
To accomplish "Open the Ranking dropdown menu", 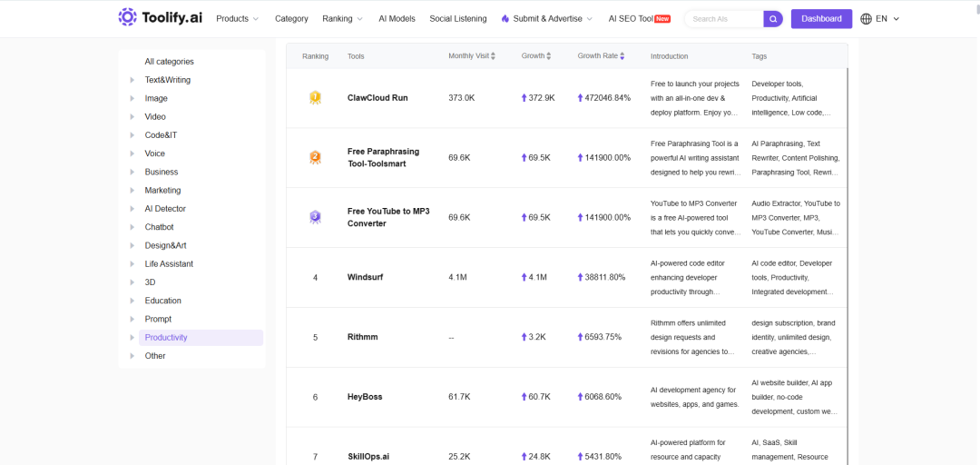I will [x=342, y=19].
